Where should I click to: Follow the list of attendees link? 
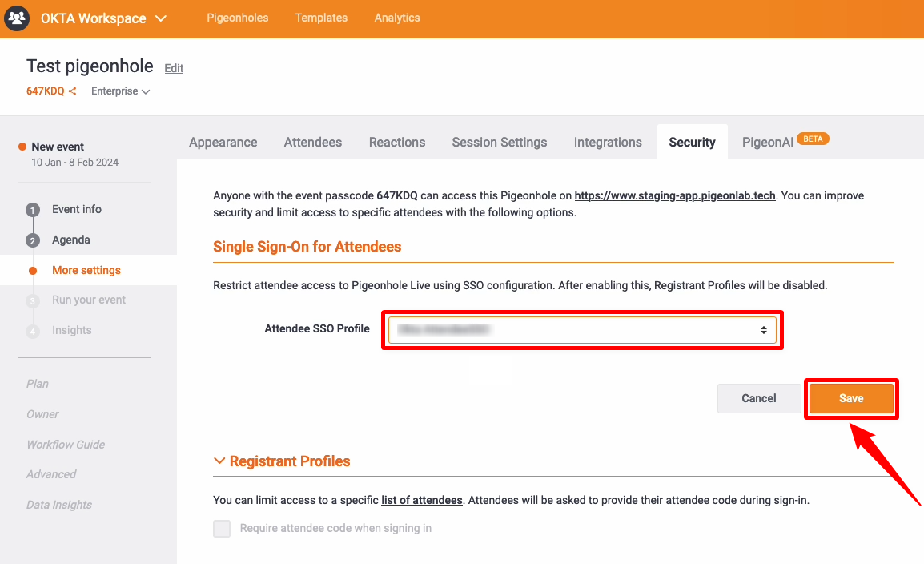(421, 500)
